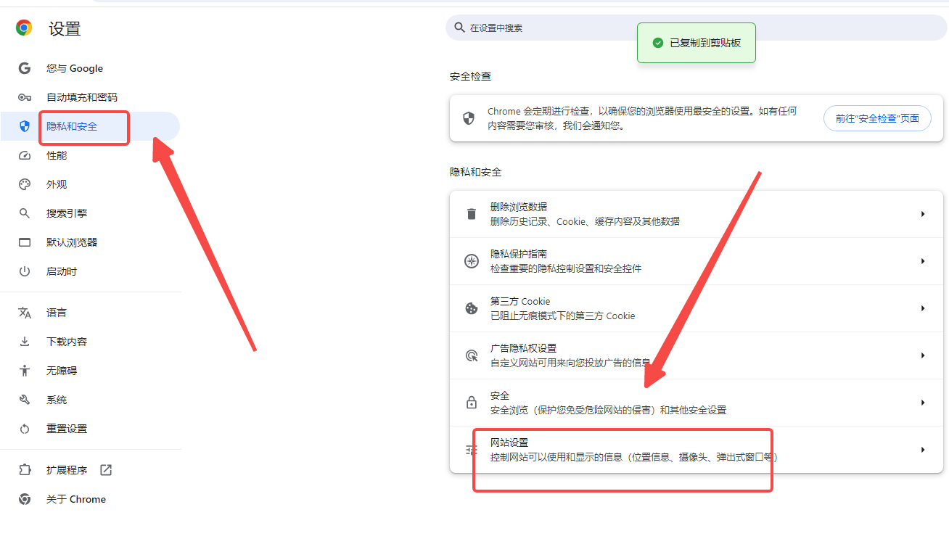This screenshot has width=949, height=560.
Task: Open 网站设置 option
Action: (697, 450)
